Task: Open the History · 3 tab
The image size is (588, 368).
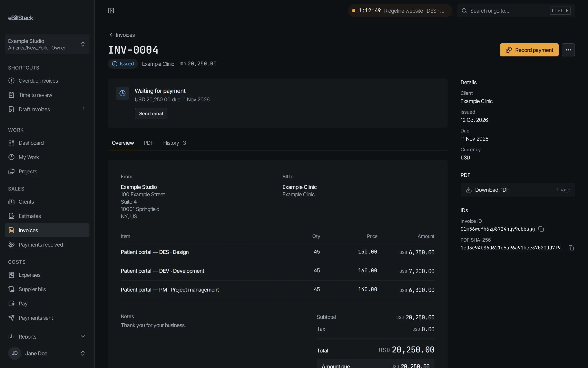Action: pos(174,143)
